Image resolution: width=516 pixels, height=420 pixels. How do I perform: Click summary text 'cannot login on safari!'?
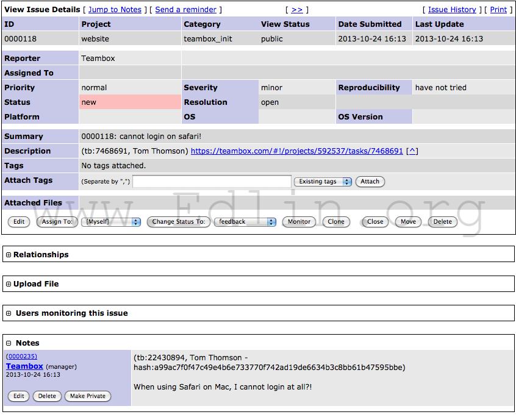[x=160, y=137]
